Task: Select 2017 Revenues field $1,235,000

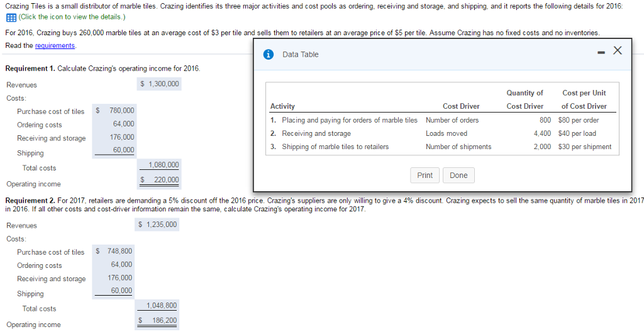Action: 157,225
